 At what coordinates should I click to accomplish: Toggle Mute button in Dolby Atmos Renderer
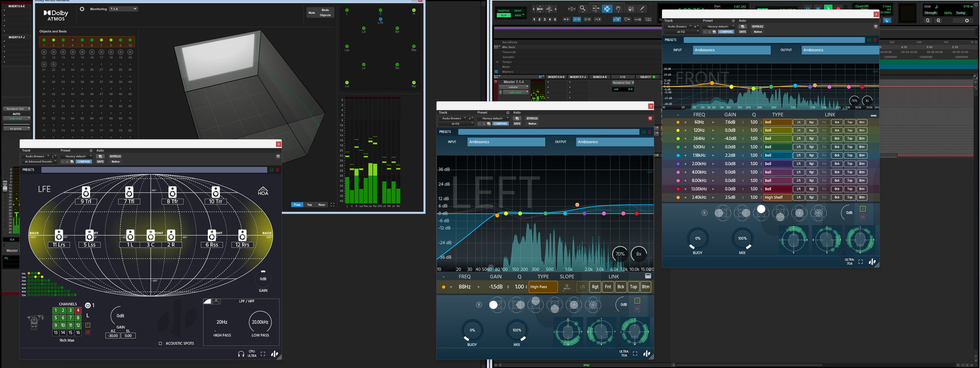click(312, 13)
